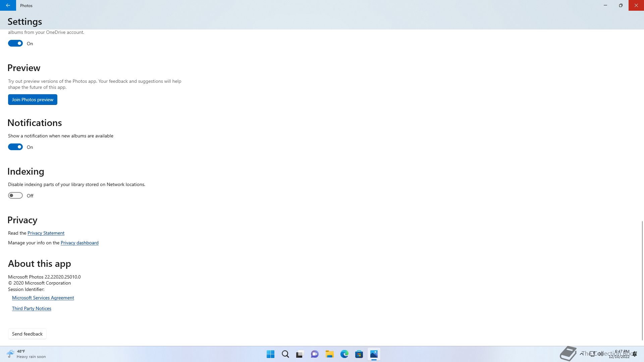This screenshot has height=362, width=644.
Task: Open File Explorer from taskbar
Action: (329, 354)
